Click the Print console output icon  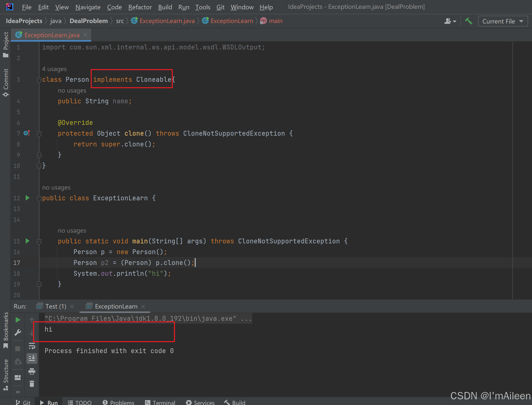[x=32, y=371]
